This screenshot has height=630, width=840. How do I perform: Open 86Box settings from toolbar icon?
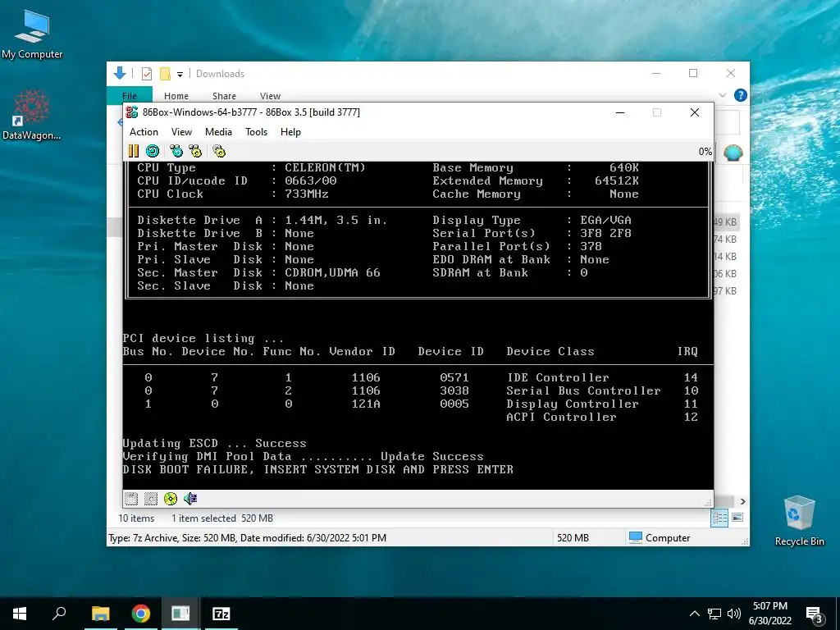pyautogui.click(x=219, y=151)
